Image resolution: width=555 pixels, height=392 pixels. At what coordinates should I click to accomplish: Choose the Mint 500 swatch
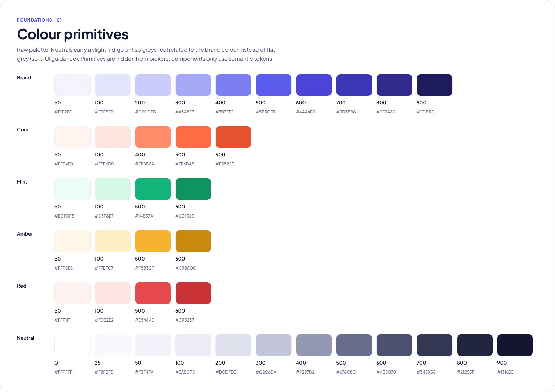click(153, 189)
